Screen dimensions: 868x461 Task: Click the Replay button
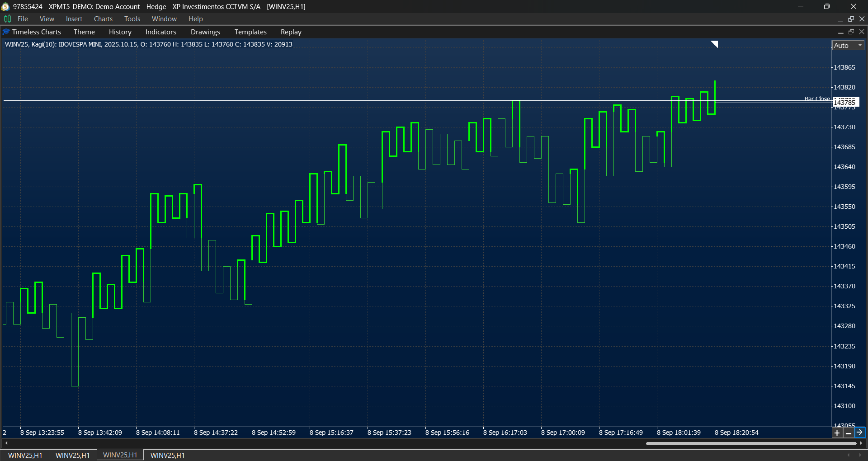[x=291, y=32]
